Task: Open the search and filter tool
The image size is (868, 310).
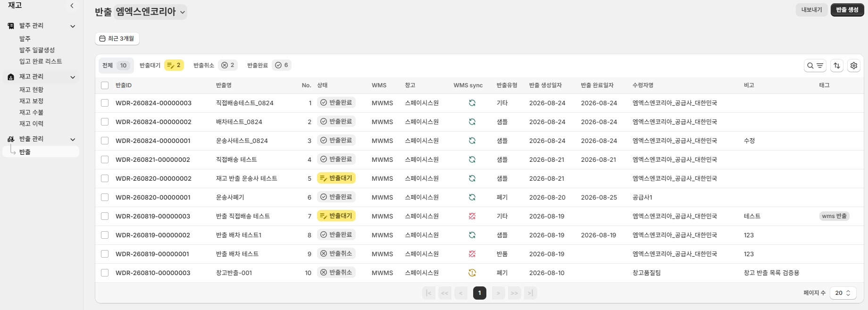Action: coord(815,66)
